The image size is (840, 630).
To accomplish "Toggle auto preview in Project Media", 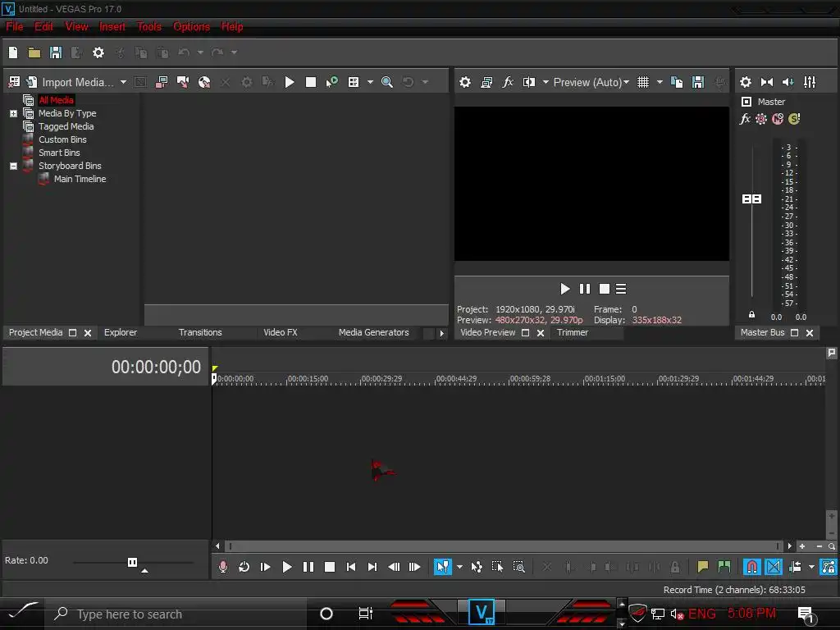I will pos(331,82).
